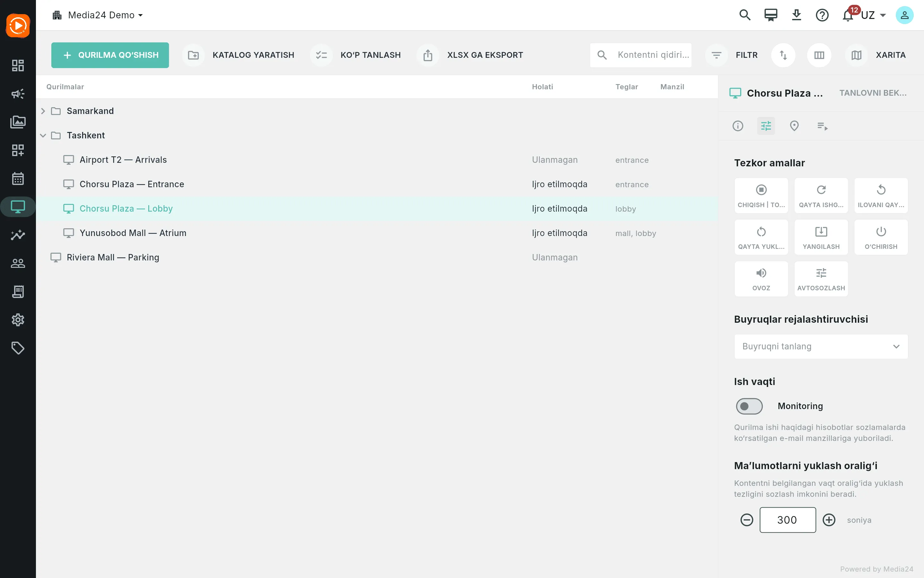The height and width of the screenshot is (578, 924).
Task: Select Yunusobod Mall — Atrium device
Action: point(377,233)
